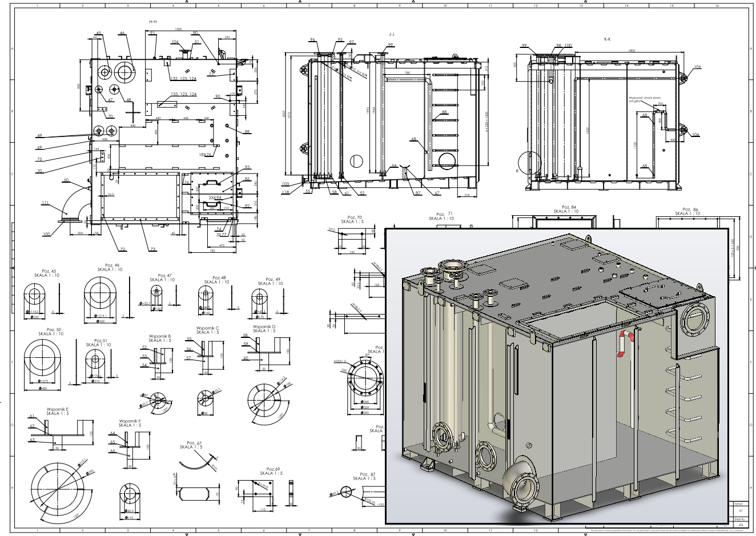Select the Wspornik E detail label
756x536 pixels.
tap(58, 409)
